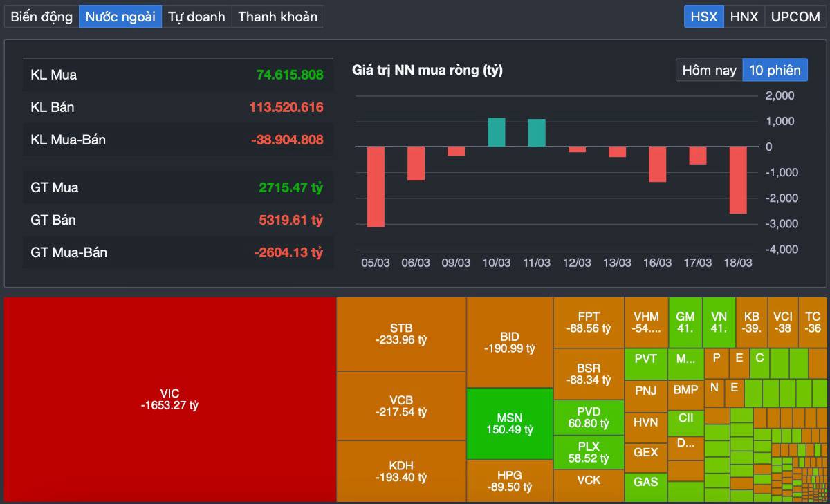The height and width of the screenshot is (504, 830).
Task: Open the Tự doanh tab
Action: click(x=196, y=17)
